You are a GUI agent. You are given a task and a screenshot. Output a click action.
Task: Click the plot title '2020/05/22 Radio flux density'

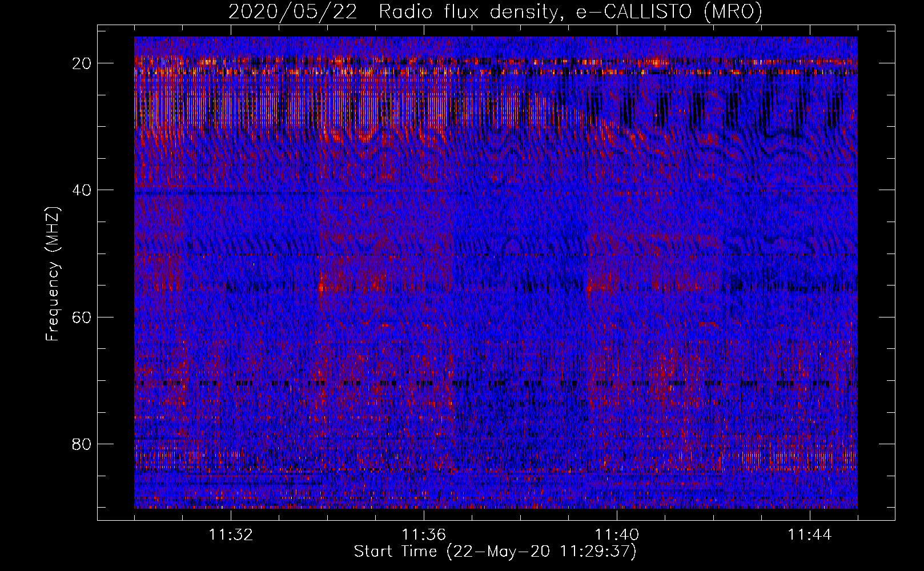[495, 11]
